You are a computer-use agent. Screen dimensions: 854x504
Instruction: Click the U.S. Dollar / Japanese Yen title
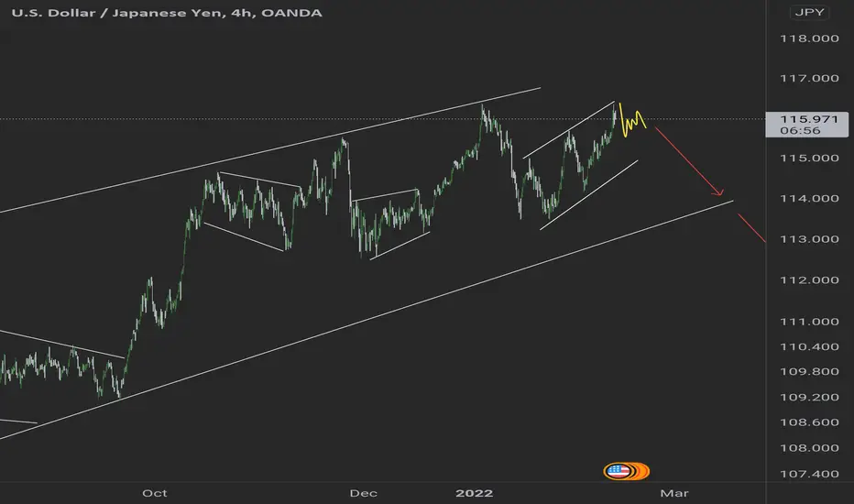(167, 13)
